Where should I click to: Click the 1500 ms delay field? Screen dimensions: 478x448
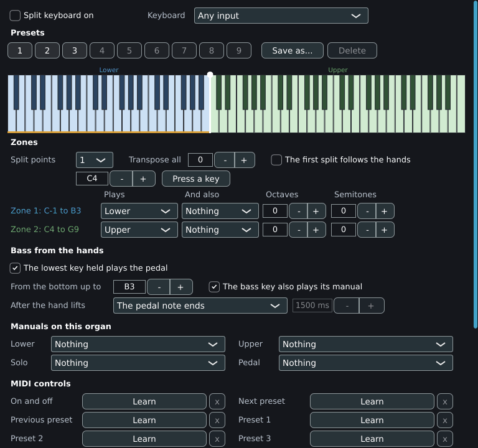pyautogui.click(x=312, y=306)
